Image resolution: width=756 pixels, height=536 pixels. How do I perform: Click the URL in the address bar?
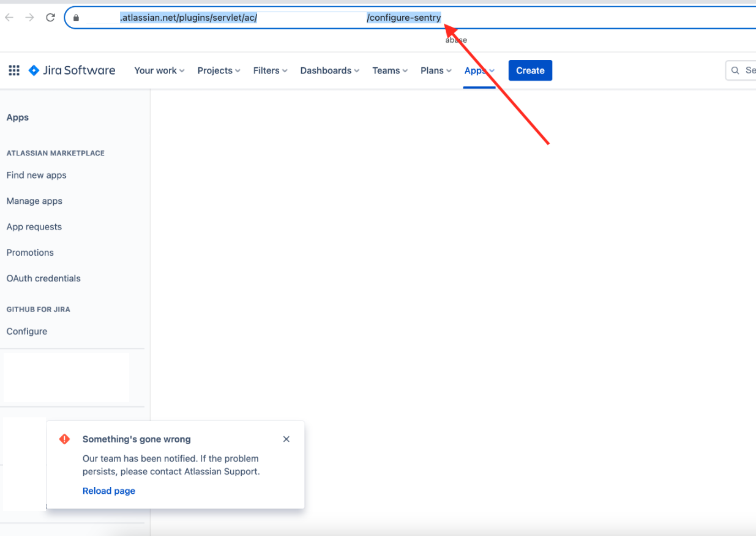pos(280,18)
